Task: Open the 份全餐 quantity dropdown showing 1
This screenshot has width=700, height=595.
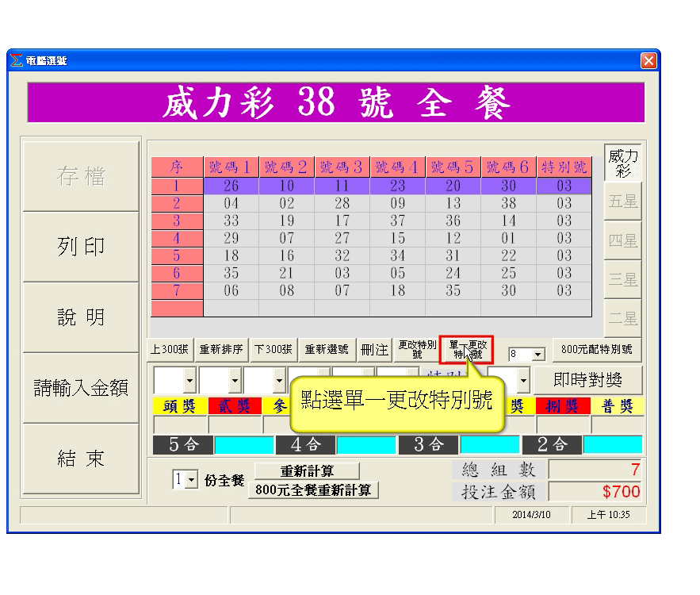Action: 192,480
